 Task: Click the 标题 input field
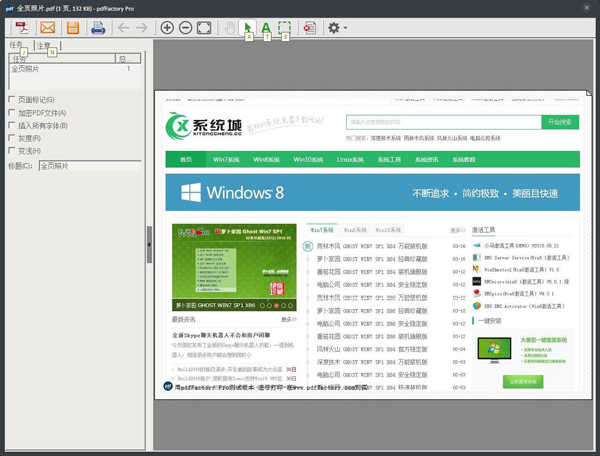pos(90,166)
